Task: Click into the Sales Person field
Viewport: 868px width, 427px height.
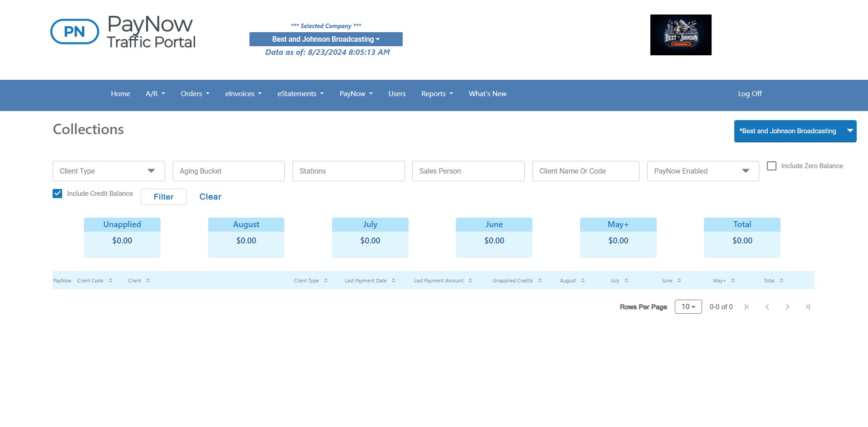Action: click(x=468, y=171)
